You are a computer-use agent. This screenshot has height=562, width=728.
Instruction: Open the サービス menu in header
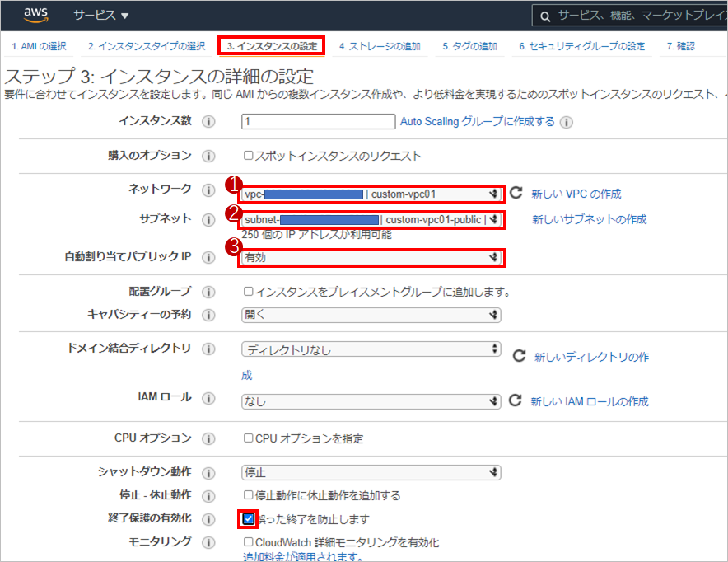(x=100, y=16)
